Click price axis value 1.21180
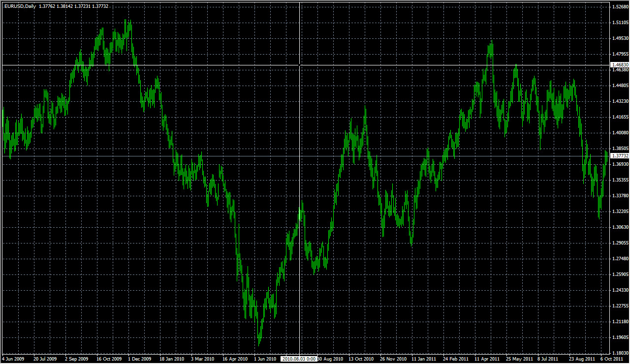Screen dimensions: 630x364 tap(620, 322)
